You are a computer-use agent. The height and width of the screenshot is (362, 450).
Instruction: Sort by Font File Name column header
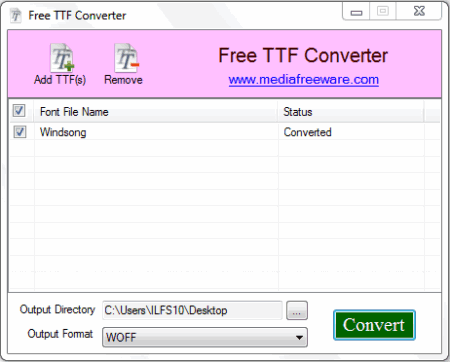pyautogui.click(x=156, y=112)
